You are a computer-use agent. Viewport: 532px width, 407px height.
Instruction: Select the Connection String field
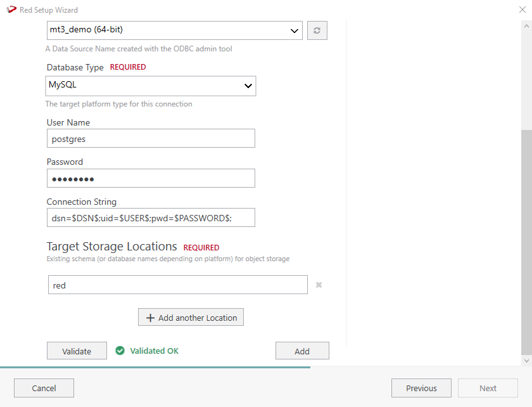[x=151, y=217]
